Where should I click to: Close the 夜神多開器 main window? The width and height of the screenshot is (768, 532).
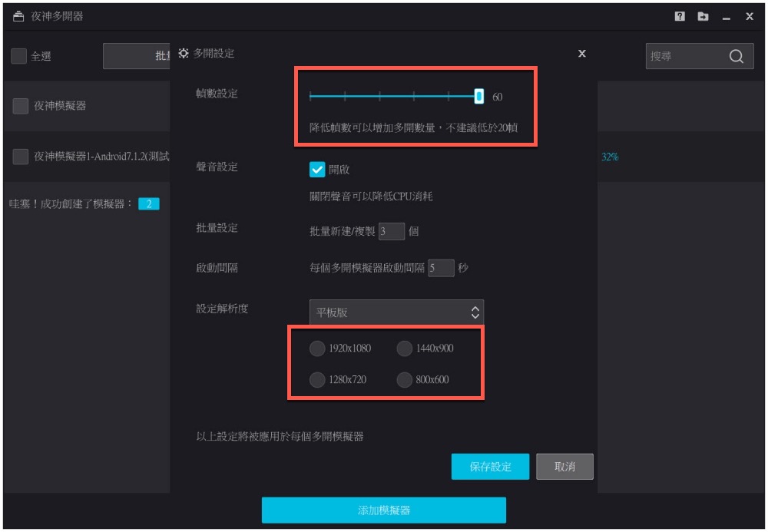coord(750,16)
